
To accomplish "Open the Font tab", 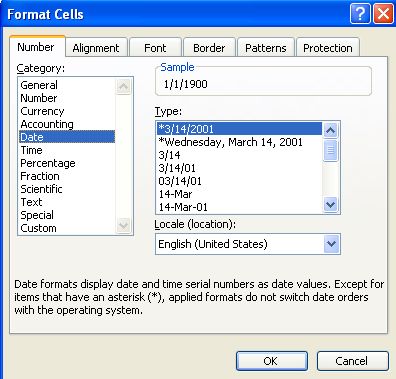I will pos(155,48).
